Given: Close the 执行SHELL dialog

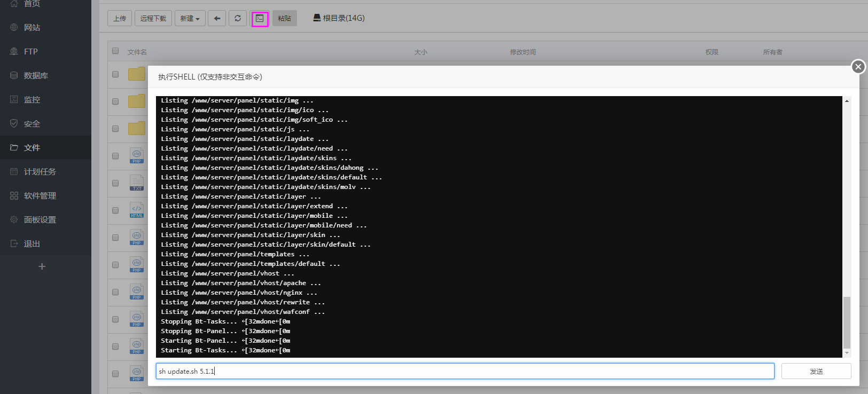Looking at the screenshot, I should [858, 67].
